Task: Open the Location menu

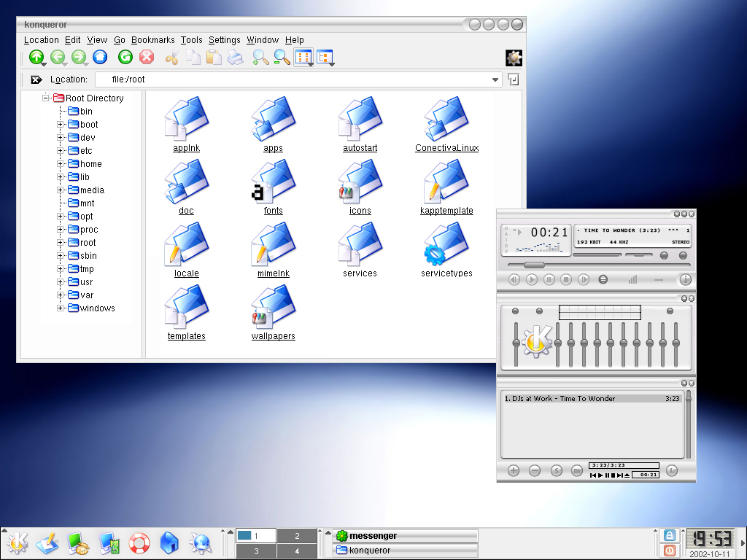Action: click(42, 40)
